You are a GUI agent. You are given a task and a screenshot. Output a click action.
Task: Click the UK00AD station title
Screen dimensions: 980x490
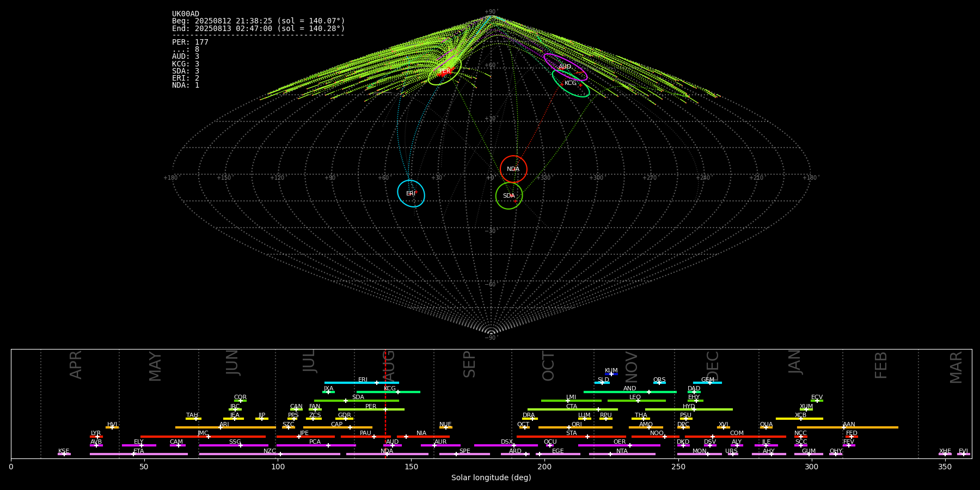(x=186, y=14)
